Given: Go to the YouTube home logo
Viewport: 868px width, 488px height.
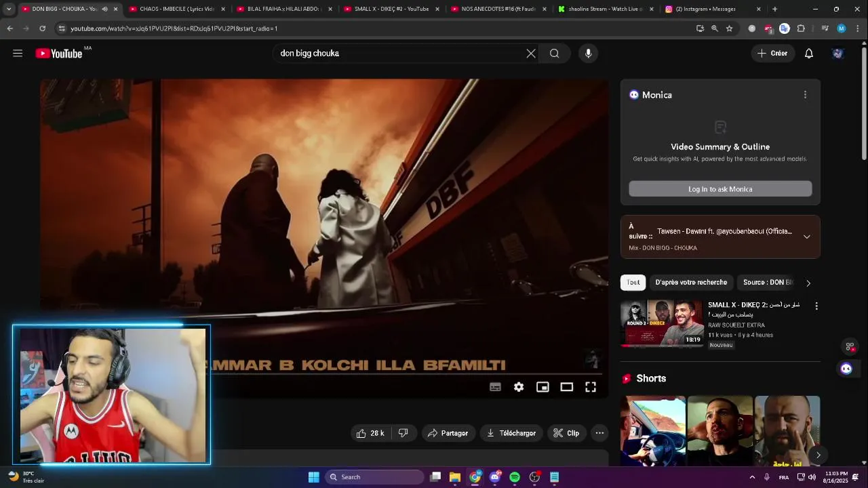Looking at the screenshot, I should pyautogui.click(x=59, y=54).
